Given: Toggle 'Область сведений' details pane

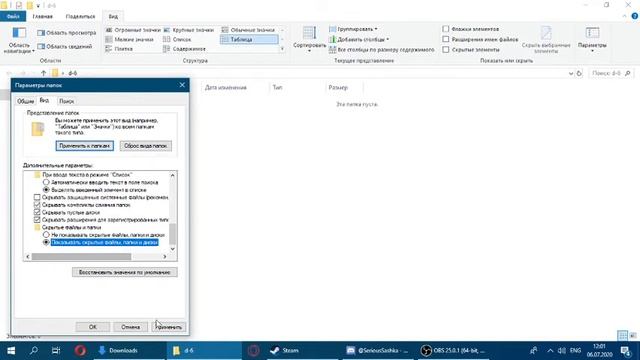Looking at the screenshot, I should 64,47.
